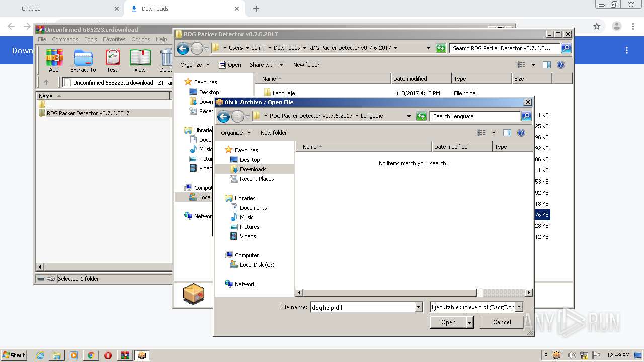The width and height of the screenshot is (644, 362).
Task: Open WinRAR File menu
Action: click(x=42, y=39)
